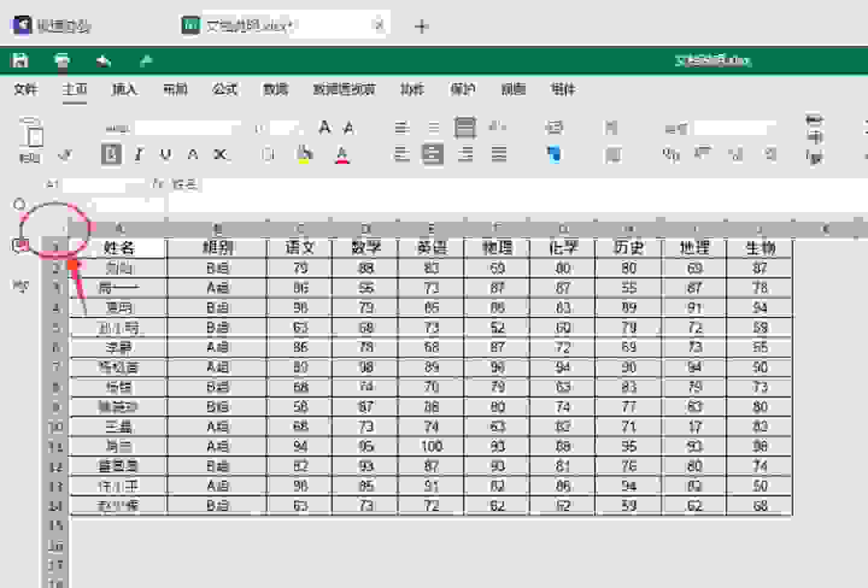The height and width of the screenshot is (588, 868).
Task: Open the search icon in left sidebar
Action: point(19,204)
